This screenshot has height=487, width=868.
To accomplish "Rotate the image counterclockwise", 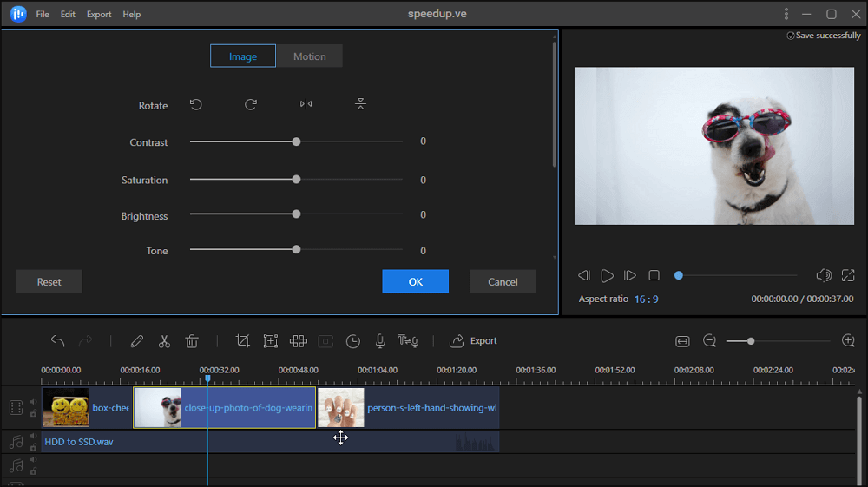I will [x=196, y=105].
